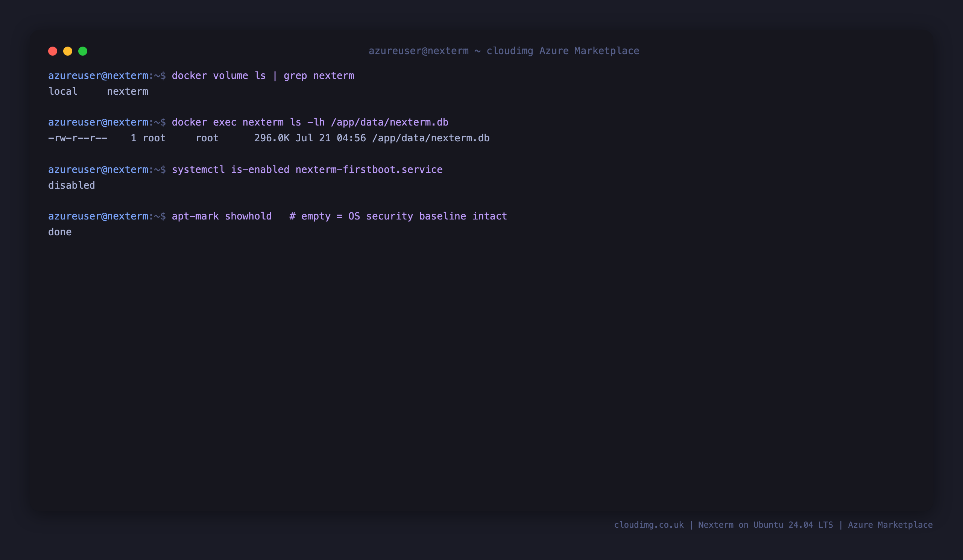Click the red close window button
Image resolution: width=963 pixels, height=560 pixels.
coord(53,51)
